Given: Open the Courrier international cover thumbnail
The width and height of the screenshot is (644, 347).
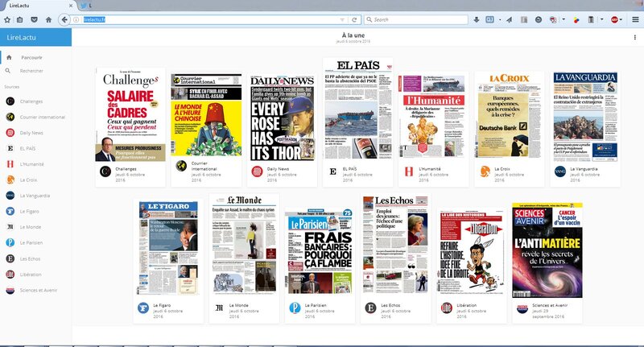Looking at the screenshot, I should (206, 115).
